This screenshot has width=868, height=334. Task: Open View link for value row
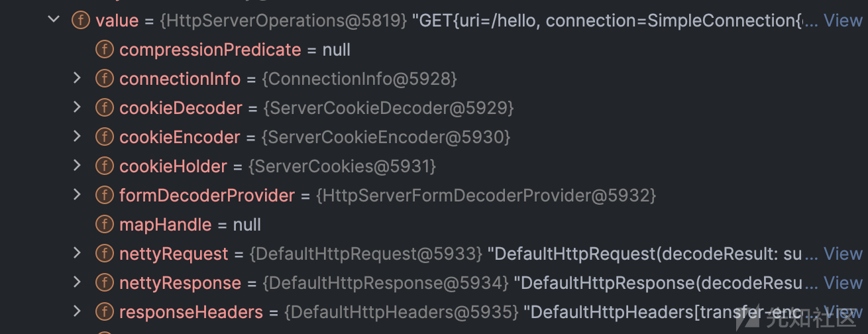(842, 21)
